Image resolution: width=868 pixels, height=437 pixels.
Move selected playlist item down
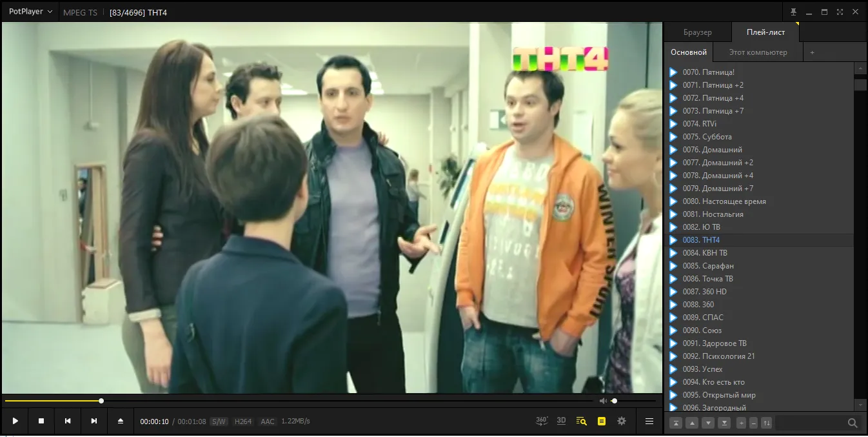pyautogui.click(x=708, y=423)
